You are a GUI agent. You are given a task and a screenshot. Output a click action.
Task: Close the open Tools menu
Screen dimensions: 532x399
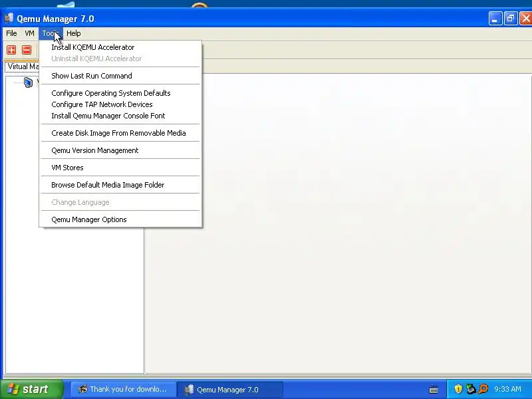[51, 33]
